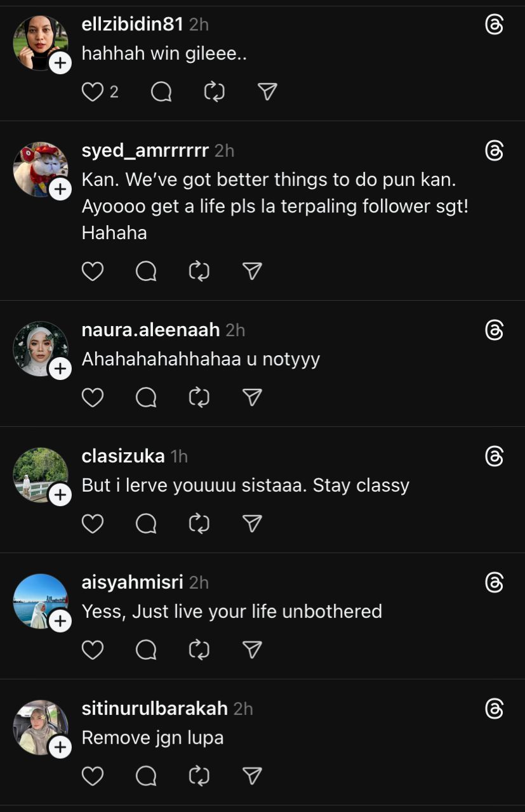Follow ellzibidin81 using plus badge
Viewport: 525px width, 812px height.
(60, 63)
